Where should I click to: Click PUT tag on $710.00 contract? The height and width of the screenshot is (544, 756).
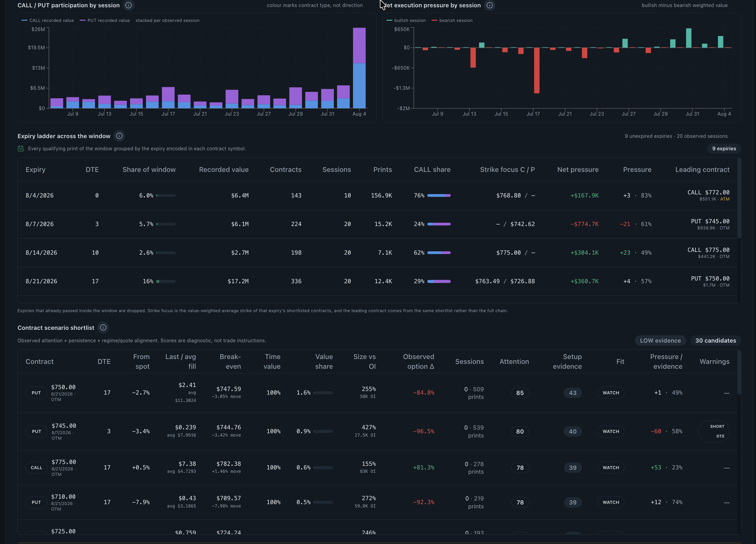36,502
